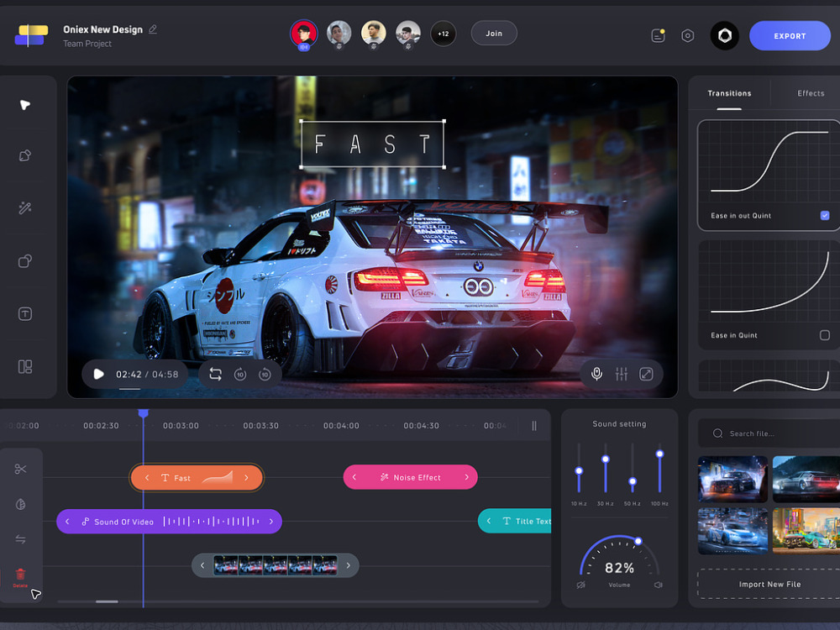Adjust the 10 Hz equalizer slider handle

coord(579,471)
